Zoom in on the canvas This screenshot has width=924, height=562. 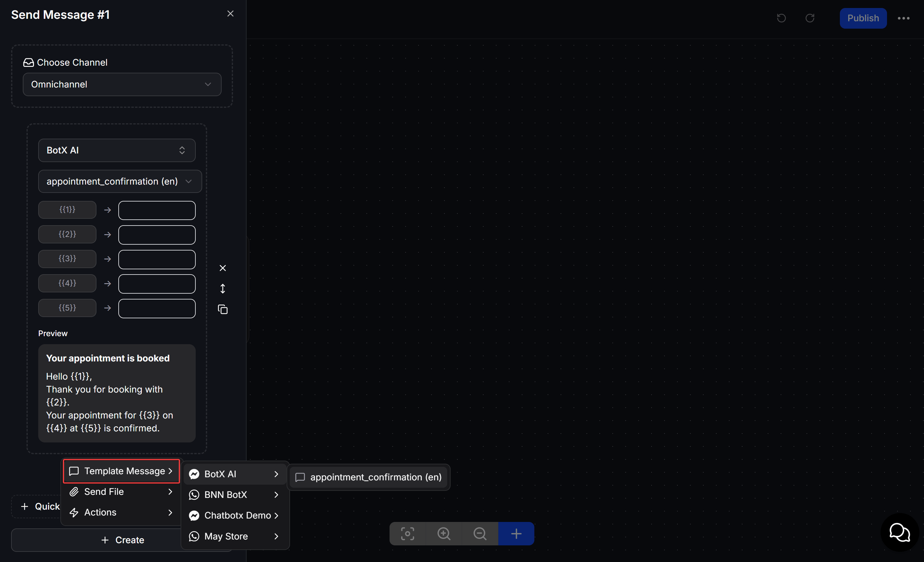click(x=444, y=534)
